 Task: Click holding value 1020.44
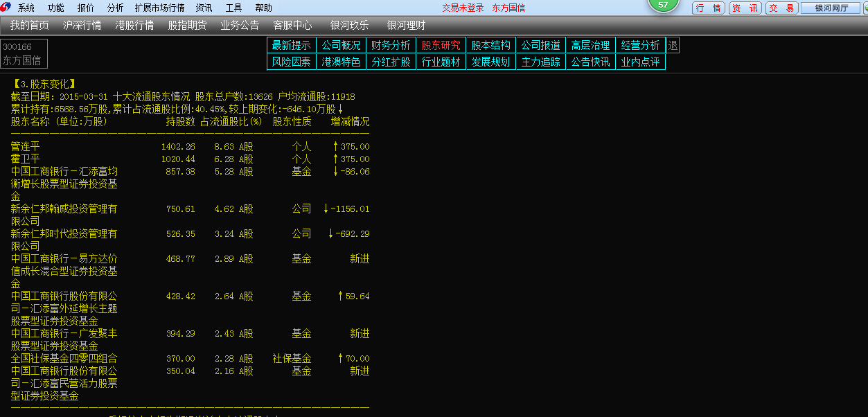click(x=178, y=159)
